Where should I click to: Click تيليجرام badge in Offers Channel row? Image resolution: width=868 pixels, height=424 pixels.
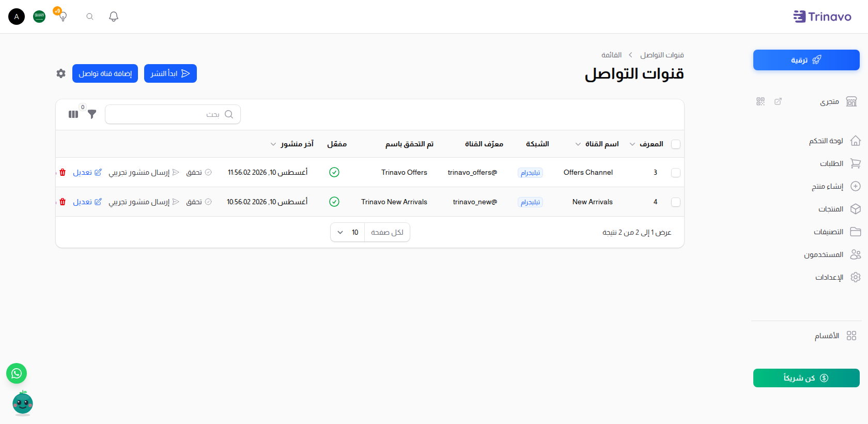(530, 173)
